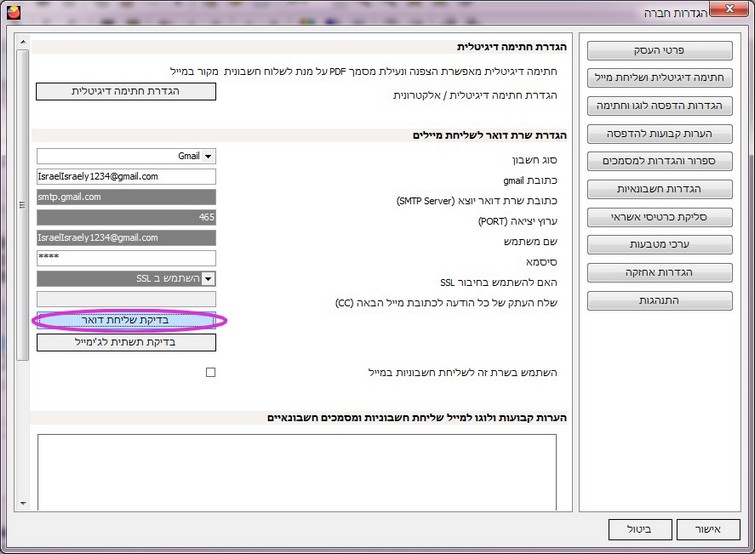The width and height of the screenshot is (755, 554).
Task: Open the הגדרות חשבונאיות section
Action: [x=659, y=189]
